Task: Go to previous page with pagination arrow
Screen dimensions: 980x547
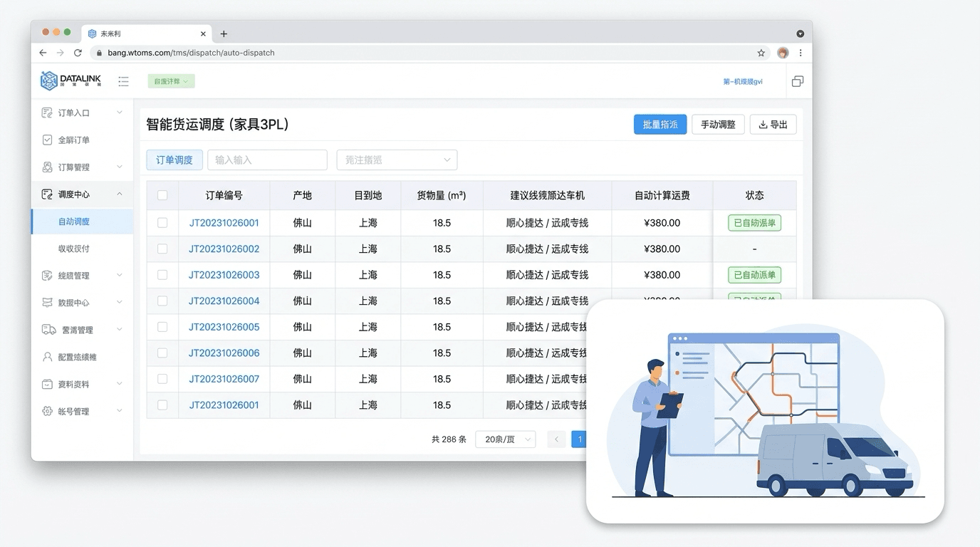Action: 556,439
